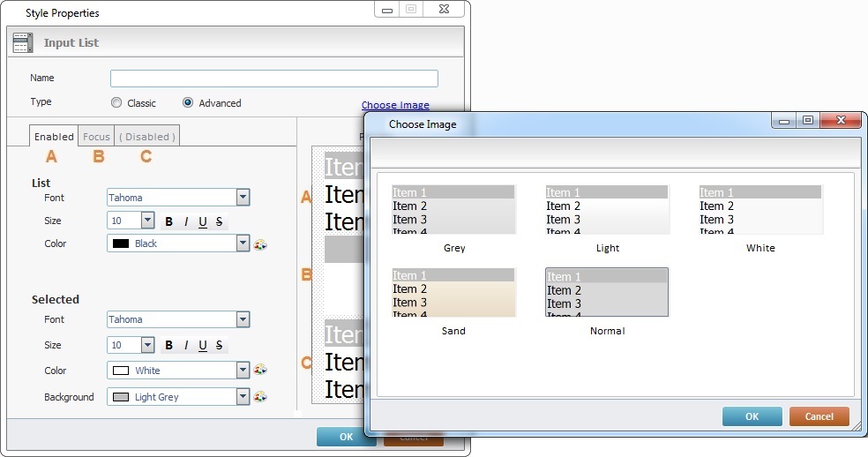Open the Selected Background color dropdown
This screenshot has height=457, width=868.
tap(243, 397)
